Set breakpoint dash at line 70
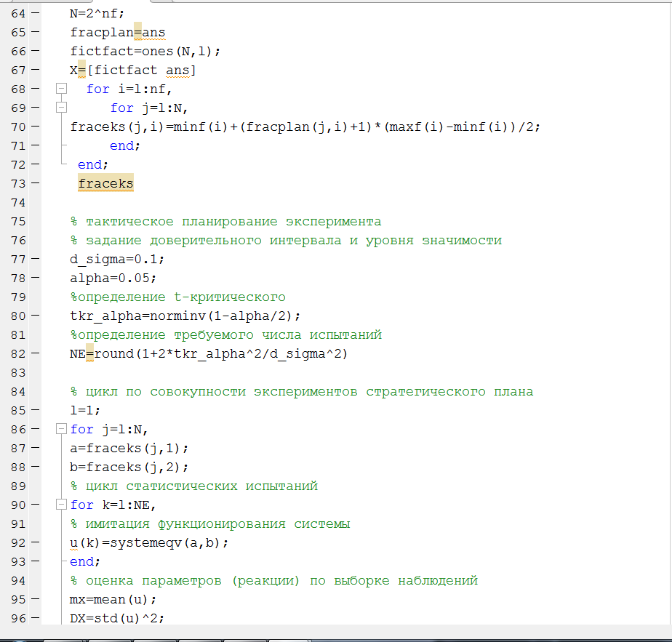 click(x=35, y=127)
